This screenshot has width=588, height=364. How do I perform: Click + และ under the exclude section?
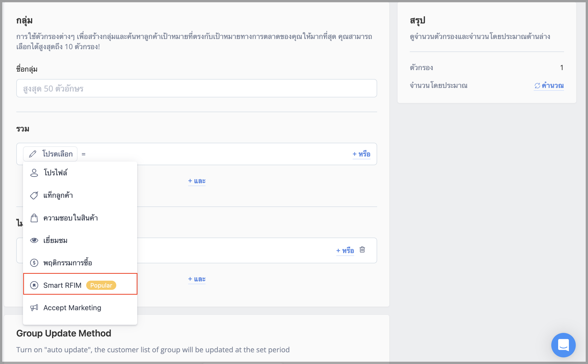[197, 279]
